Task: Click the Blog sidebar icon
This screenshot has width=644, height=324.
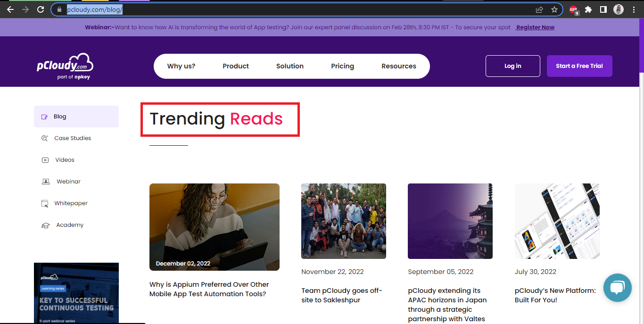Action: coord(45,116)
